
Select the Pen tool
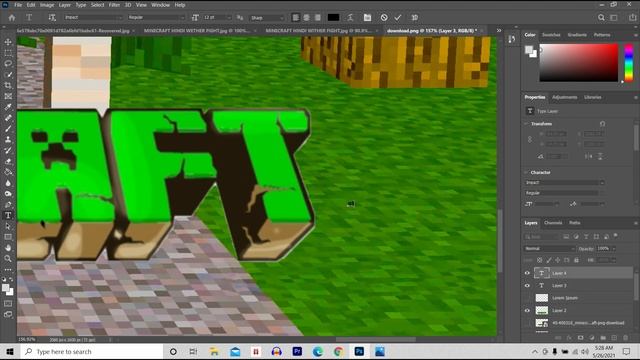coord(8,204)
